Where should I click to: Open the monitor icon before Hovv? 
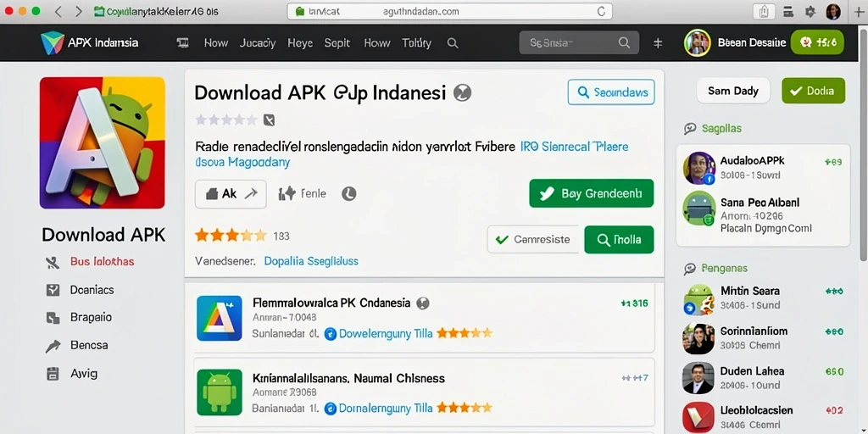point(183,43)
